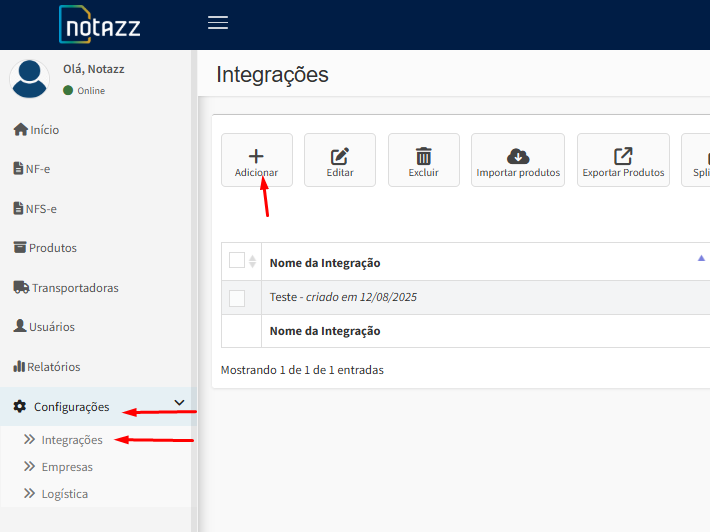Click the Excluir trash can icon

[x=424, y=156]
